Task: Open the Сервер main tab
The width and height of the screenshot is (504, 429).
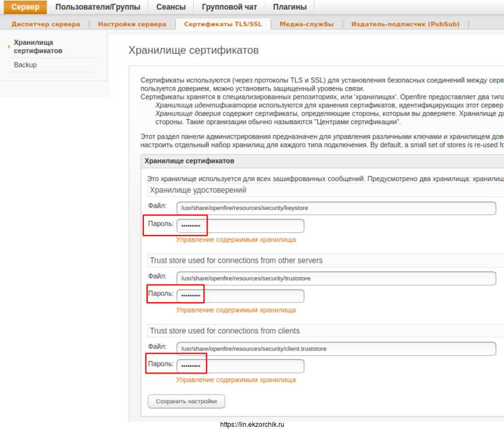Action: (x=25, y=7)
